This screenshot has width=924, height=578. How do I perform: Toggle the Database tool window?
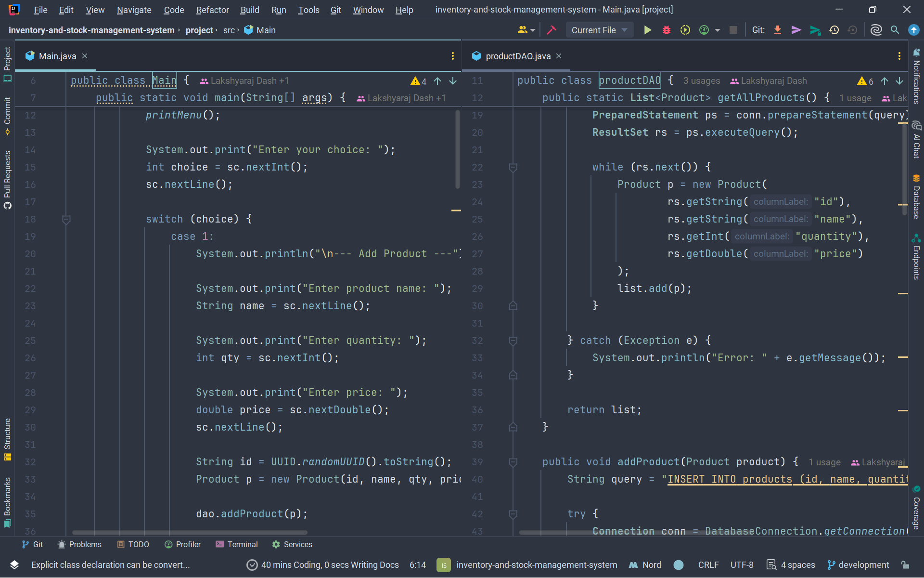[x=916, y=197]
